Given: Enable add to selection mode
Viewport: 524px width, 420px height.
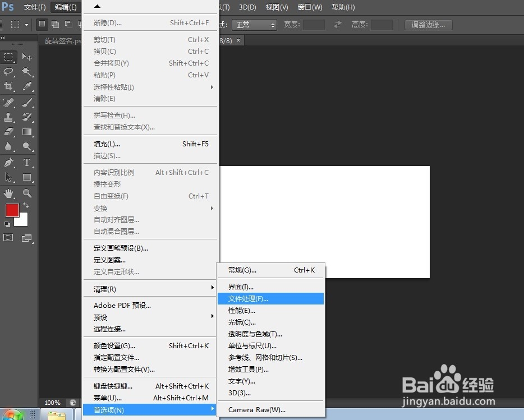Looking at the screenshot, I should point(56,24).
